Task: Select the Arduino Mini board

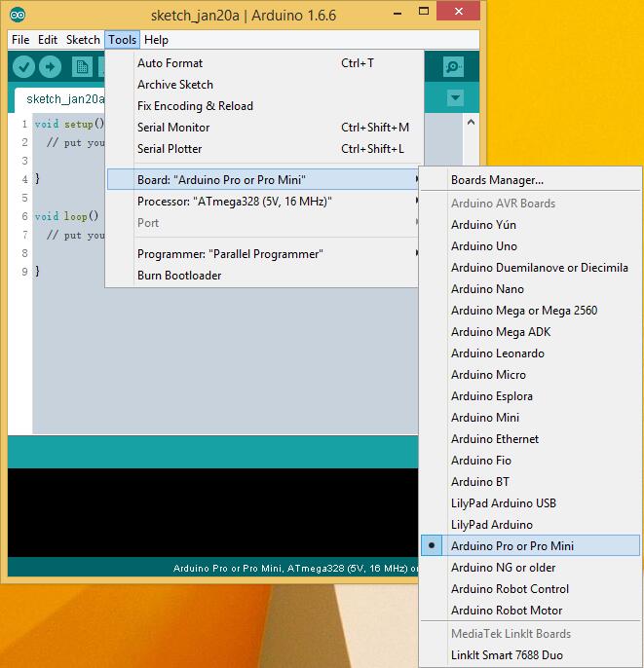Action: (x=530, y=418)
